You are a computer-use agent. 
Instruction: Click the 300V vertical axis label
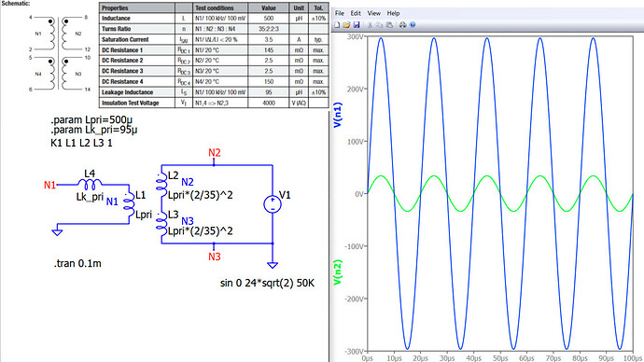coord(357,36)
